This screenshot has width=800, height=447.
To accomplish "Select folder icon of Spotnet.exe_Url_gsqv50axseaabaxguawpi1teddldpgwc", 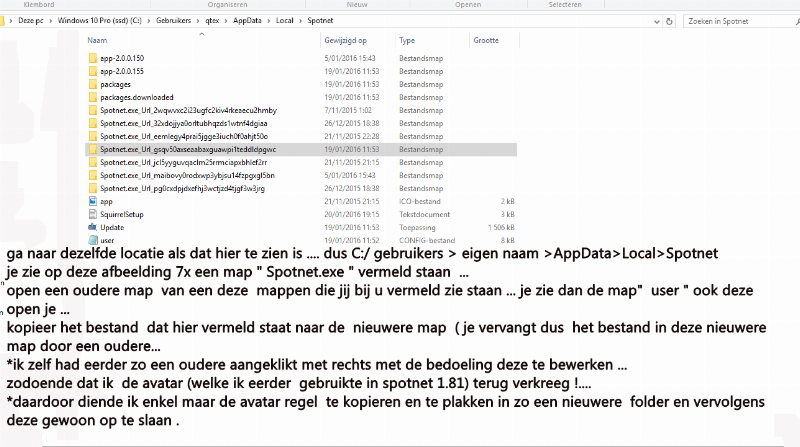I will click(x=93, y=150).
